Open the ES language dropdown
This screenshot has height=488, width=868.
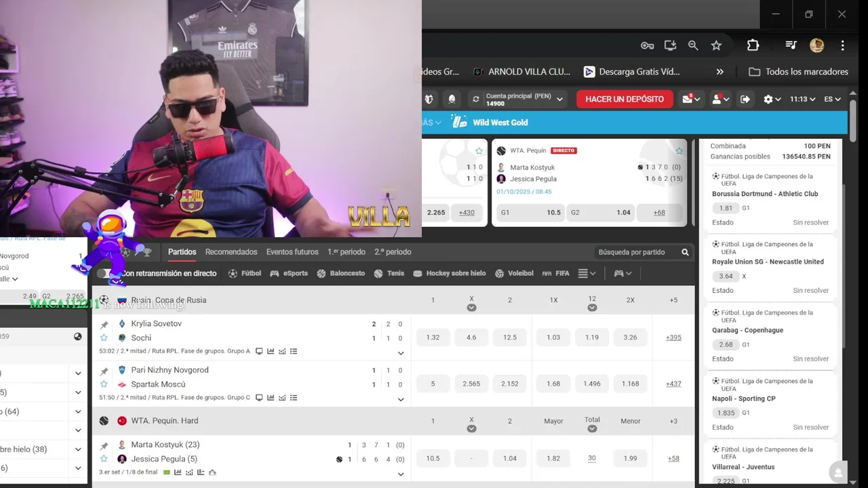tap(832, 99)
